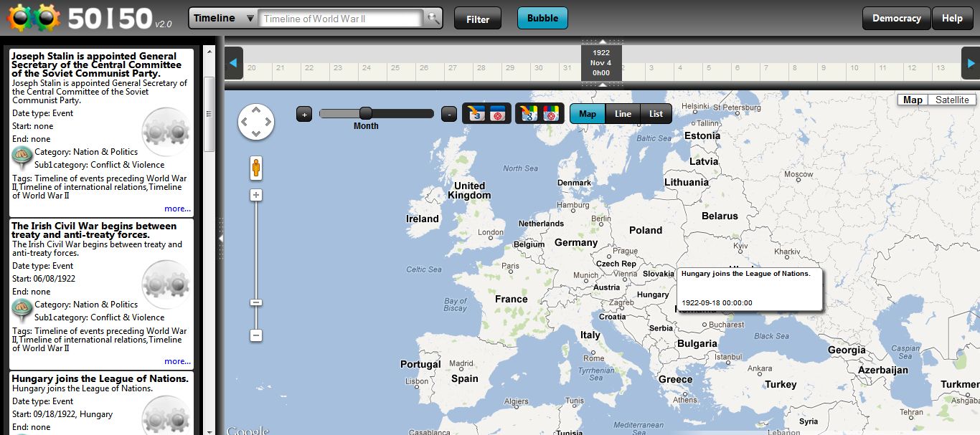Click the Joseph Stalin event title
Screen dimensions: 980x435
coord(97,64)
